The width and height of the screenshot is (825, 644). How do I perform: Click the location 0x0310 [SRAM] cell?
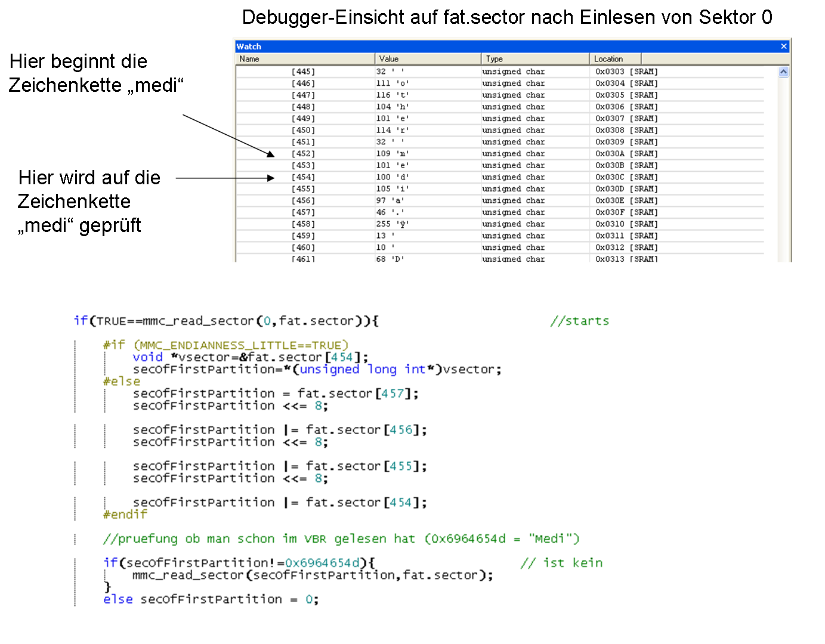pyautogui.click(x=626, y=224)
